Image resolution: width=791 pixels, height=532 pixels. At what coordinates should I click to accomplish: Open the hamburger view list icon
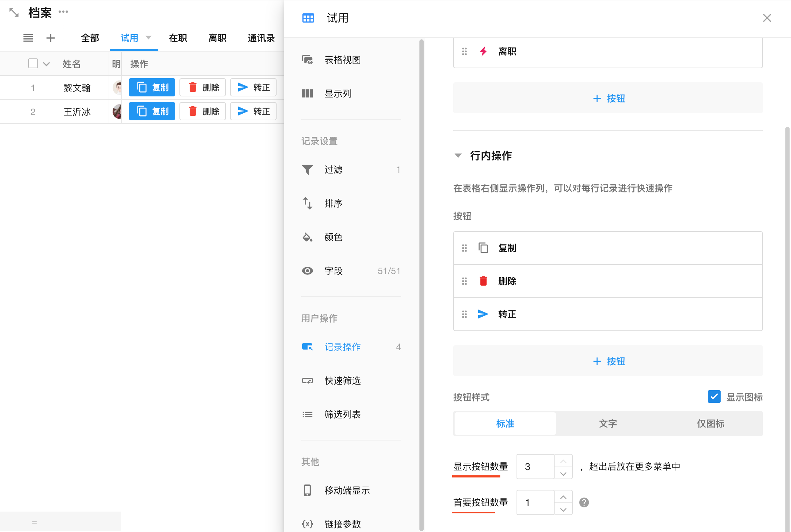pos(28,38)
